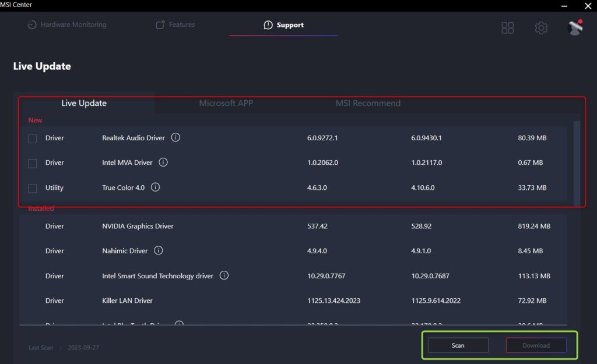This screenshot has width=597, height=364.
Task: Select the Killer LAN Driver name
Action: [x=127, y=301]
